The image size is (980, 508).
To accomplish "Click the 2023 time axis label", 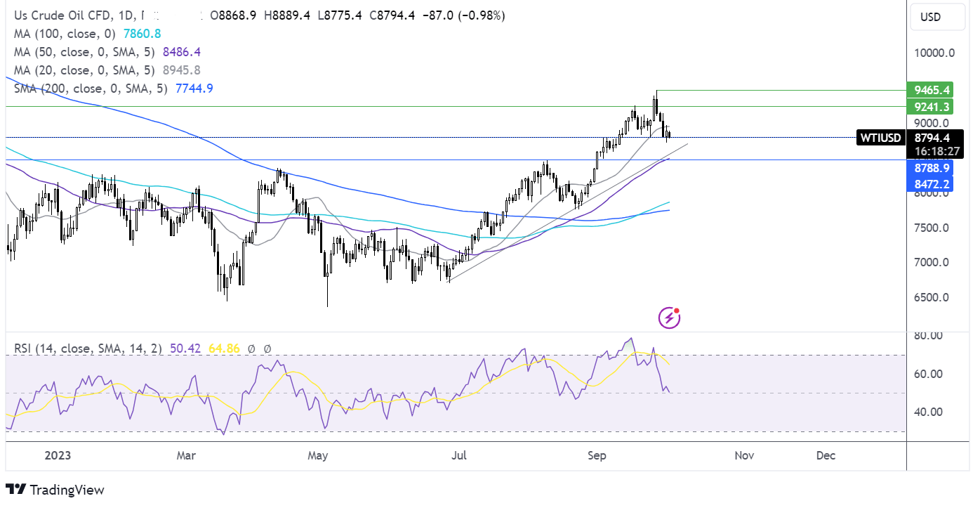I will [58, 455].
